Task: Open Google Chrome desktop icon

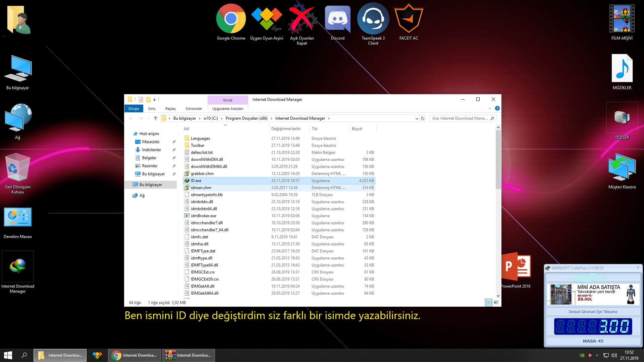Action: pyautogui.click(x=231, y=22)
